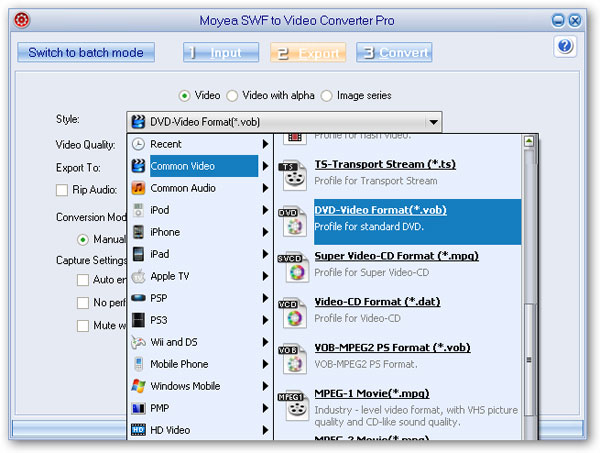Choose the Common Video menu entry
The width and height of the screenshot is (600, 453).
200,166
